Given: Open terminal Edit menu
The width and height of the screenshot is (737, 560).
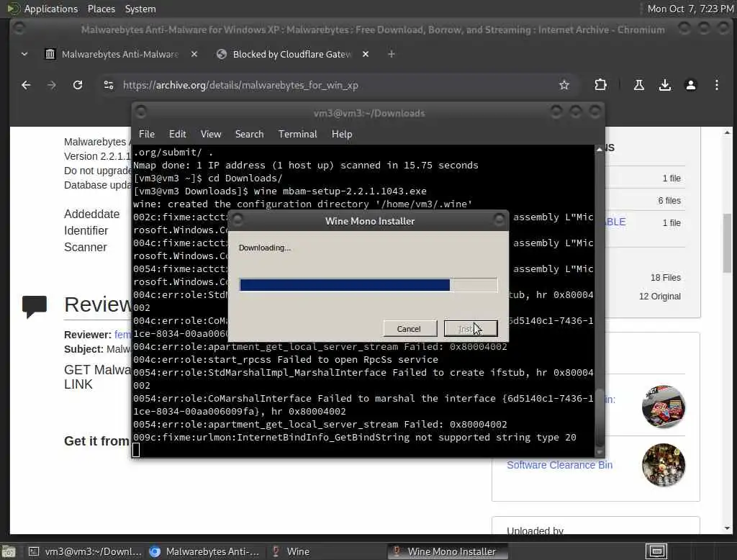Looking at the screenshot, I should [177, 134].
